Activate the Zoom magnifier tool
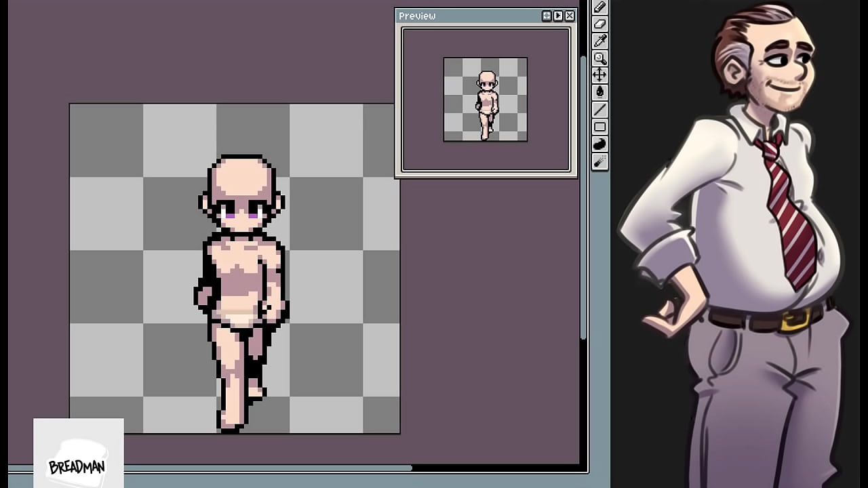The width and height of the screenshot is (868, 488). [599, 59]
